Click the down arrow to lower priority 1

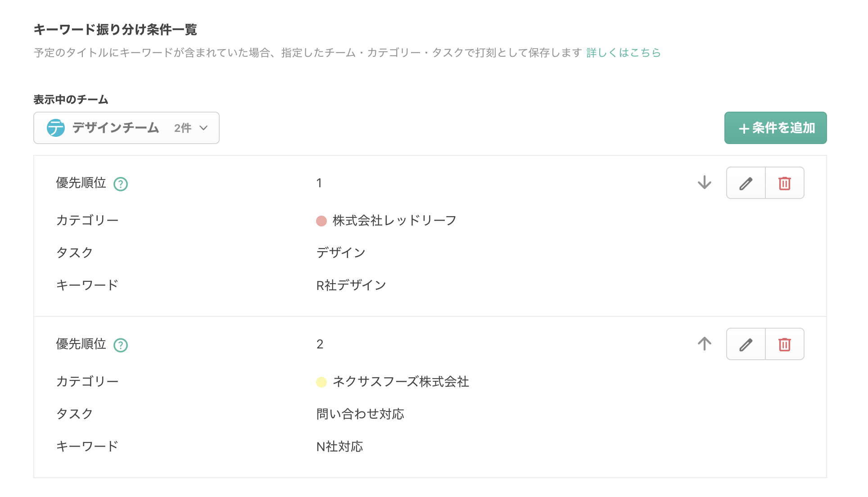[x=704, y=183]
